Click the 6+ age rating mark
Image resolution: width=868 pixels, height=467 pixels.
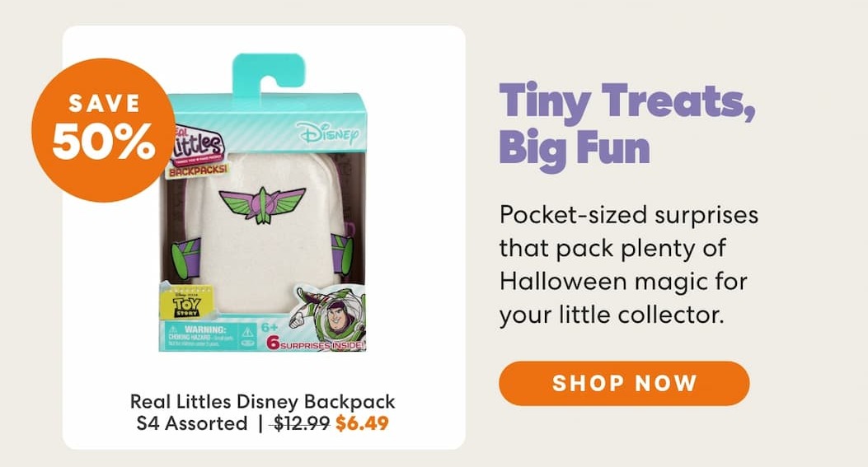[270, 327]
